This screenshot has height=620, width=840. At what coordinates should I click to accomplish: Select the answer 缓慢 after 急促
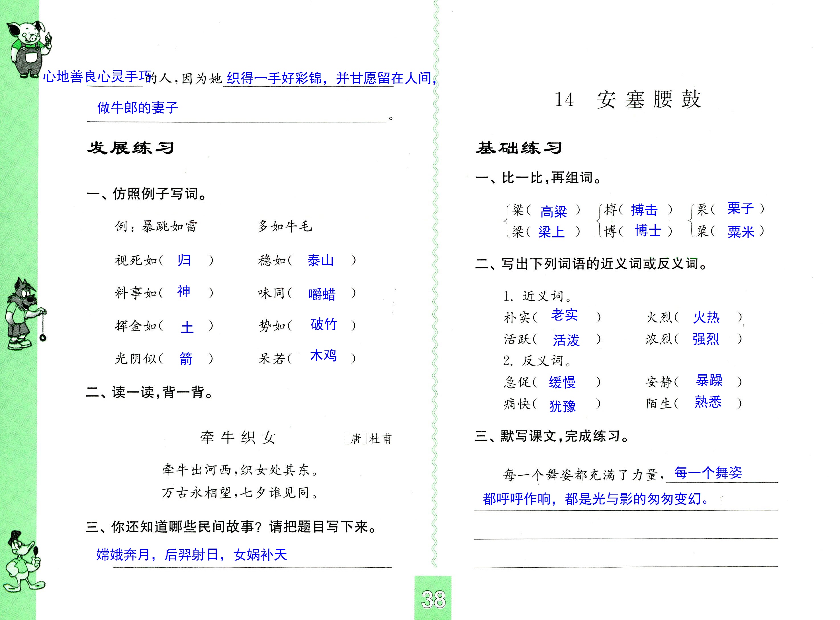(x=562, y=382)
